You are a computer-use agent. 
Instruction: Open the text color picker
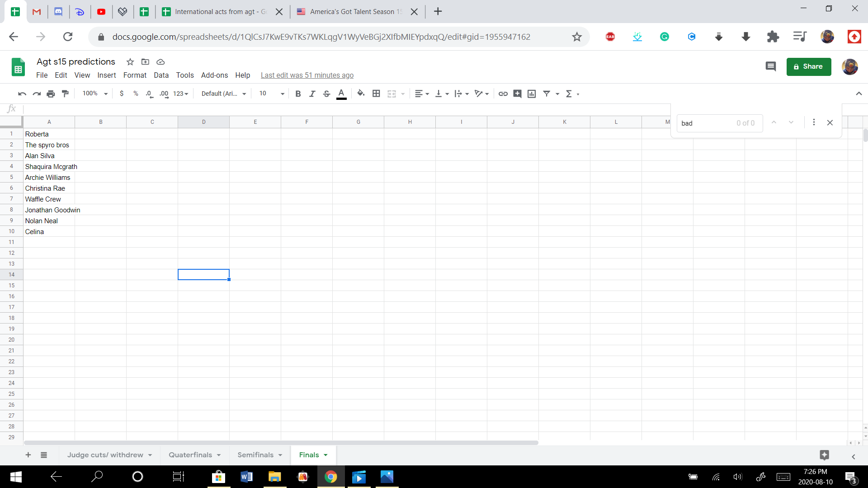pos(341,94)
